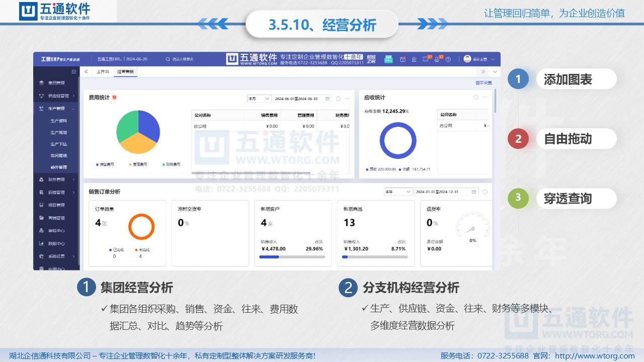This screenshot has height=362, width=644.
Task: Click the user avatar icon
Action: point(467,59)
